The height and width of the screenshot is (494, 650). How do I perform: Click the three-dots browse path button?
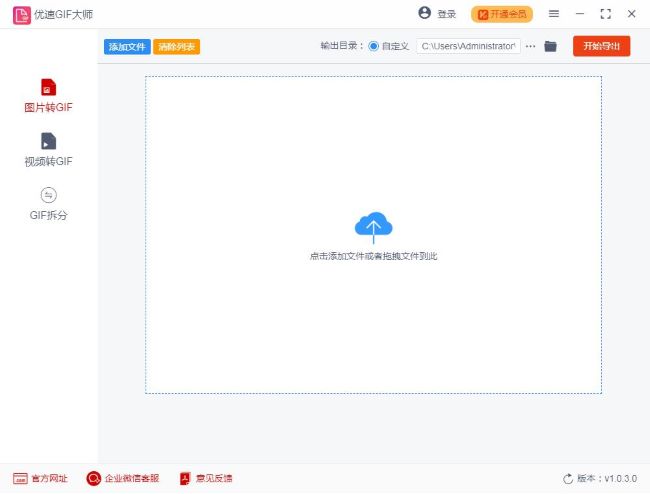tap(531, 46)
